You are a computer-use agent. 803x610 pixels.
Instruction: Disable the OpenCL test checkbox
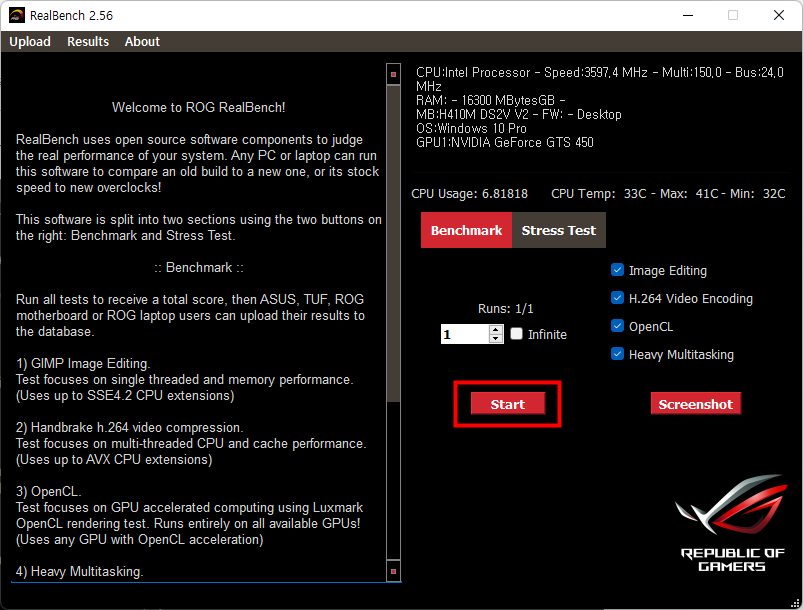pyautogui.click(x=617, y=326)
